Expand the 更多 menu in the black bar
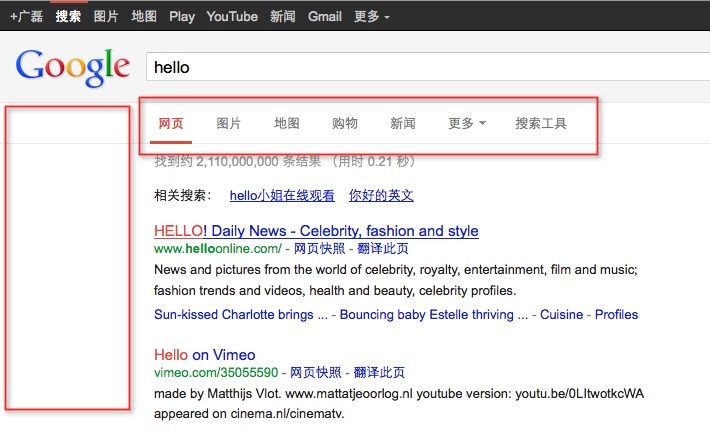Viewport: 710px width, 435px height. pyautogui.click(x=372, y=16)
